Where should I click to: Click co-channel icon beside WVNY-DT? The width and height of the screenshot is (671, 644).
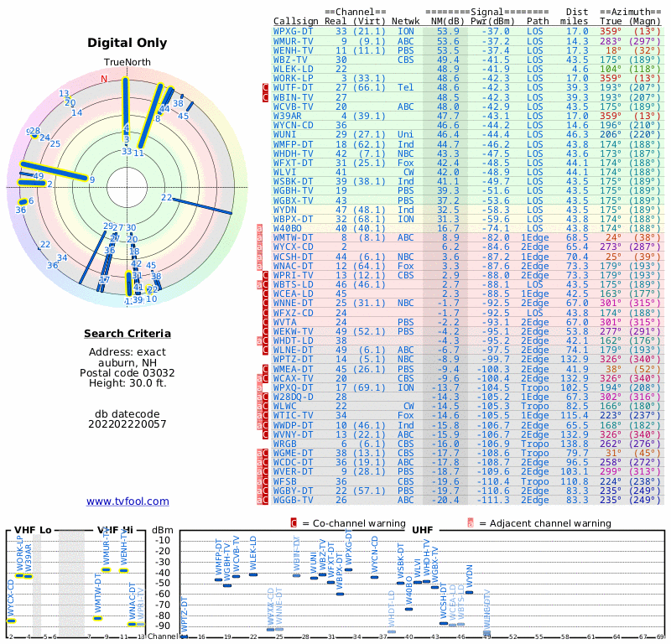coord(265,434)
